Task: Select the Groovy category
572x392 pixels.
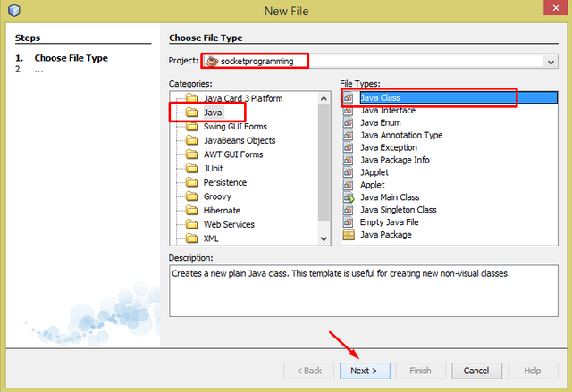Action: click(x=217, y=196)
